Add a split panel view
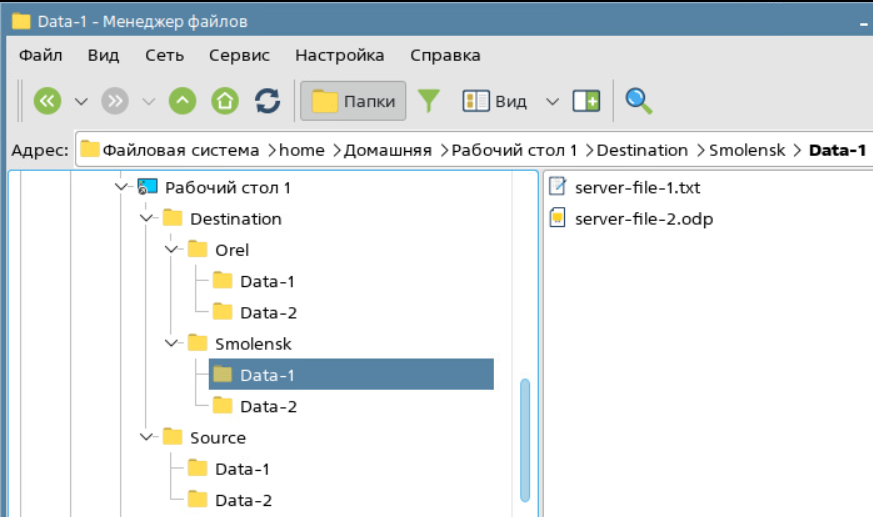This screenshot has width=873, height=517. pyautogui.click(x=586, y=101)
